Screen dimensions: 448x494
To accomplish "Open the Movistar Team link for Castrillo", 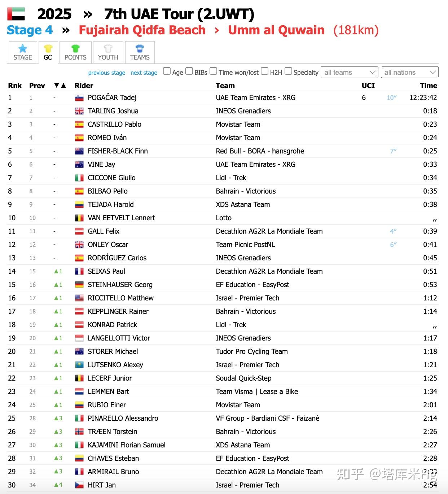I will [x=238, y=125].
